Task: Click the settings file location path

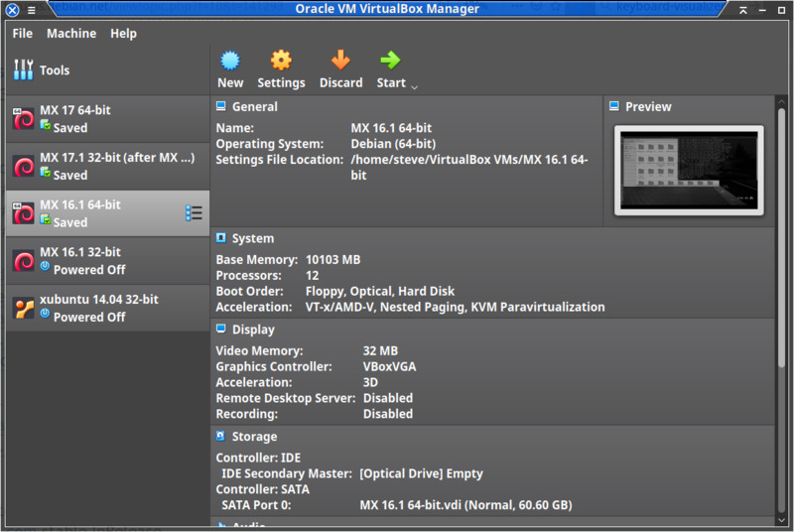Action: click(x=469, y=167)
